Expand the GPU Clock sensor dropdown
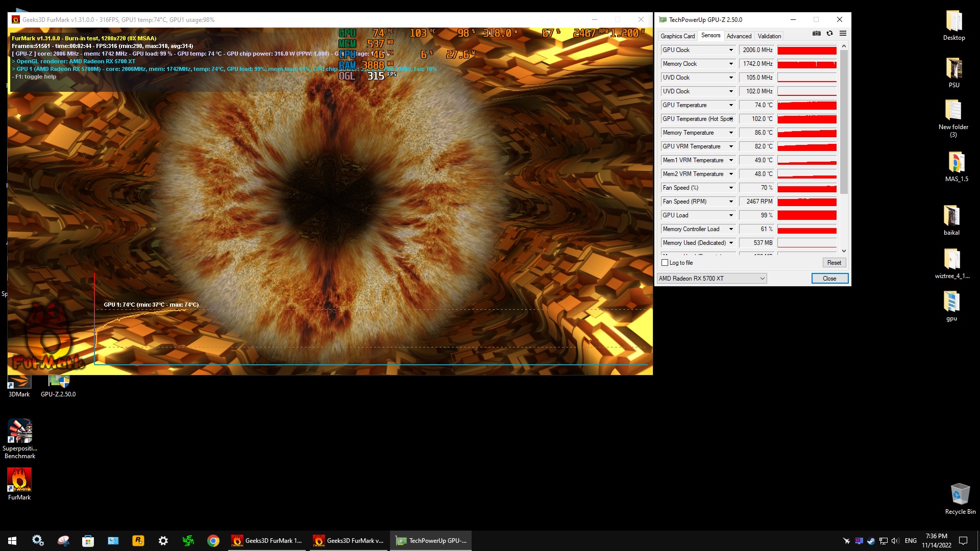 point(731,50)
